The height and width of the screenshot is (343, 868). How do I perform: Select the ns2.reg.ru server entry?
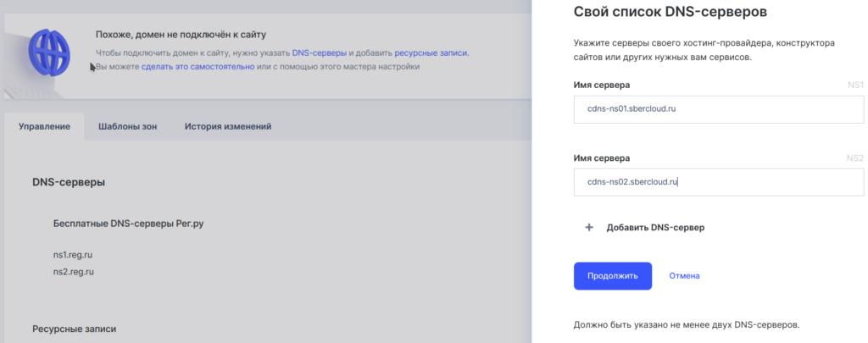click(x=73, y=272)
